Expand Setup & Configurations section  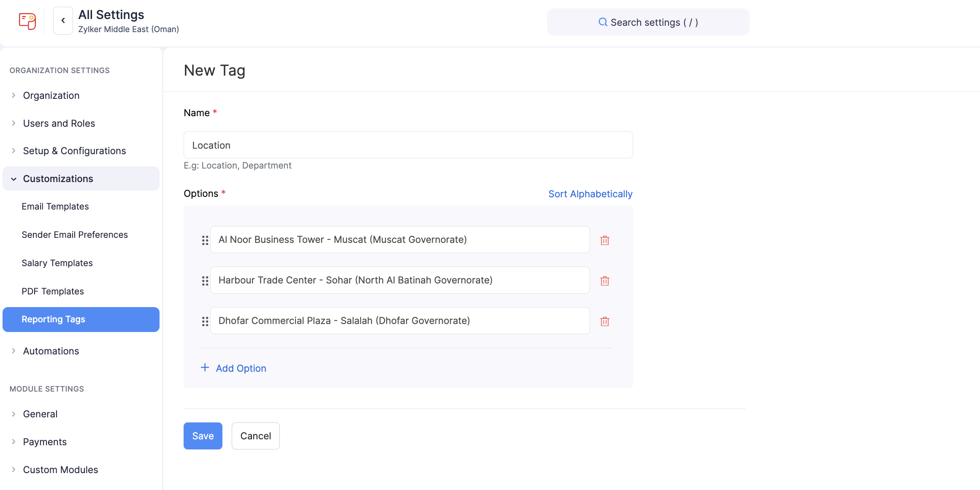pos(74,151)
